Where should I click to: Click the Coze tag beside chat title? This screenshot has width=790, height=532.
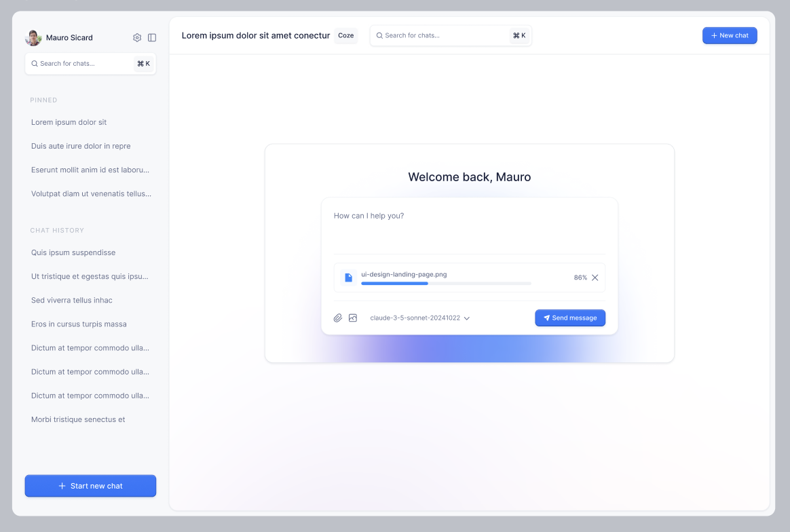346,36
